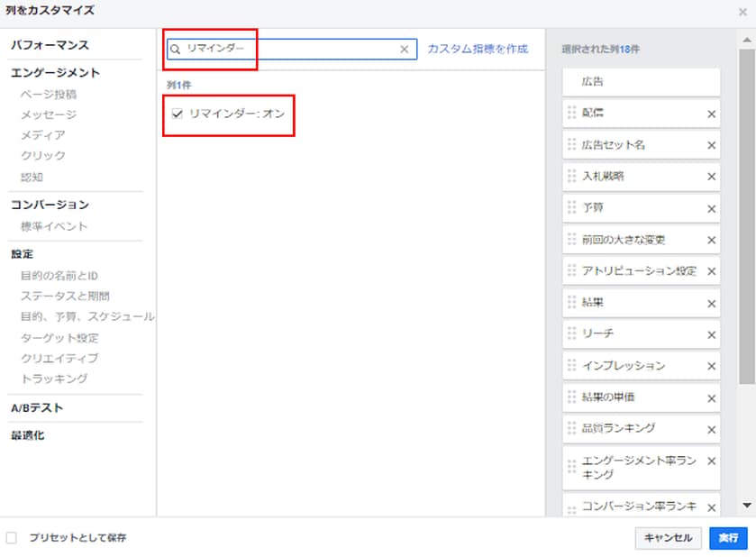The image size is (756, 557).
Task: Click the drag handle next to インプレッション
Action: pos(572,366)
